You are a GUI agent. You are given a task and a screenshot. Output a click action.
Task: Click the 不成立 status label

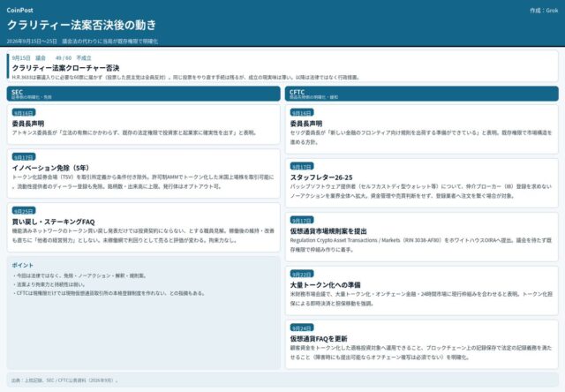coord(84,58)
